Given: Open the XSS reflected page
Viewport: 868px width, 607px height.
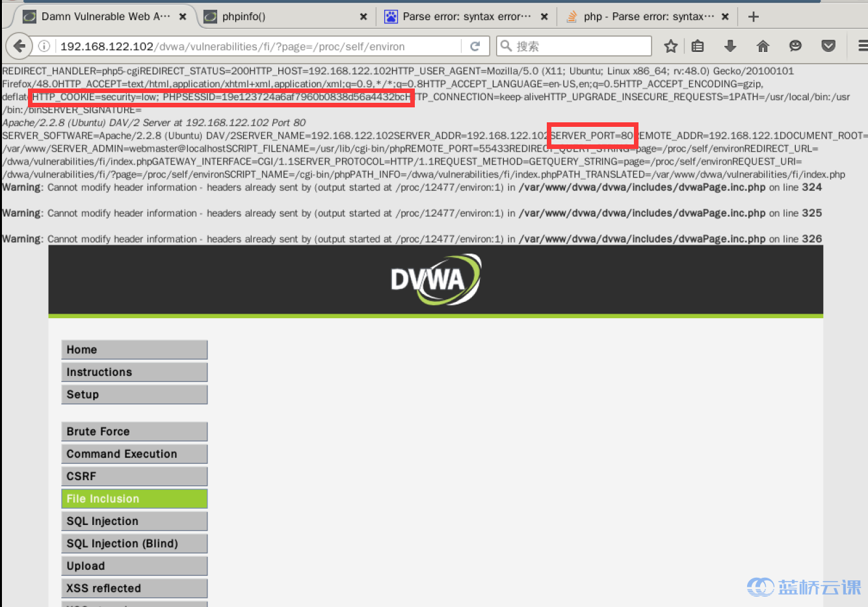Looking at the screenshot, I should (x=135, y=588).
